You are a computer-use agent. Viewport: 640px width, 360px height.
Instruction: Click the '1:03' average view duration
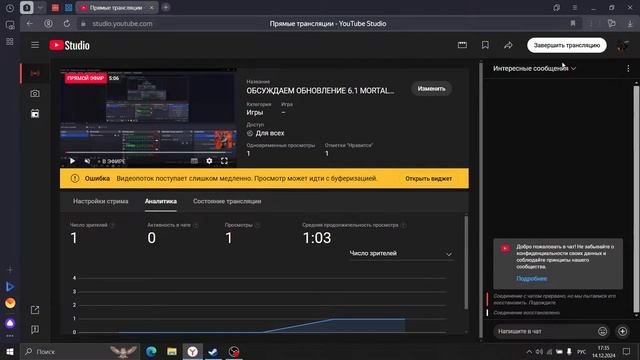click(x=317, y=238)
